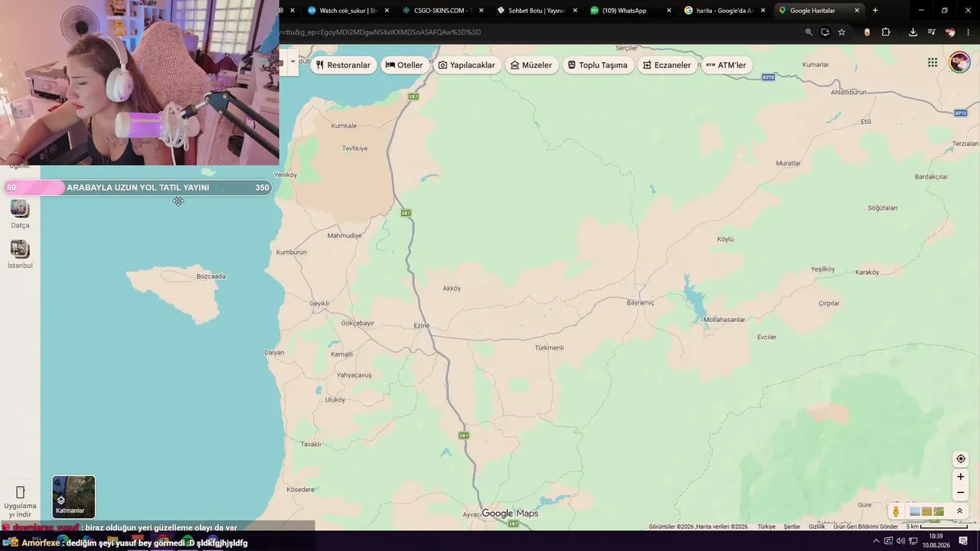The width and height of the screenshot is (980, 551).
Task: Show hidden system tray icons
Action: pos(877,541)
